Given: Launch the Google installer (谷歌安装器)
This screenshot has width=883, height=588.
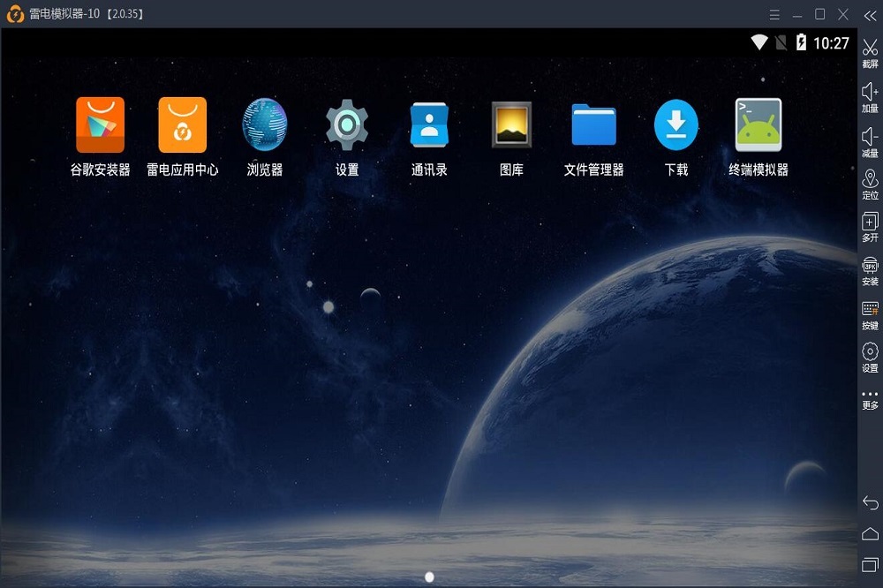Looking at the screenshot, I should 99,124.
